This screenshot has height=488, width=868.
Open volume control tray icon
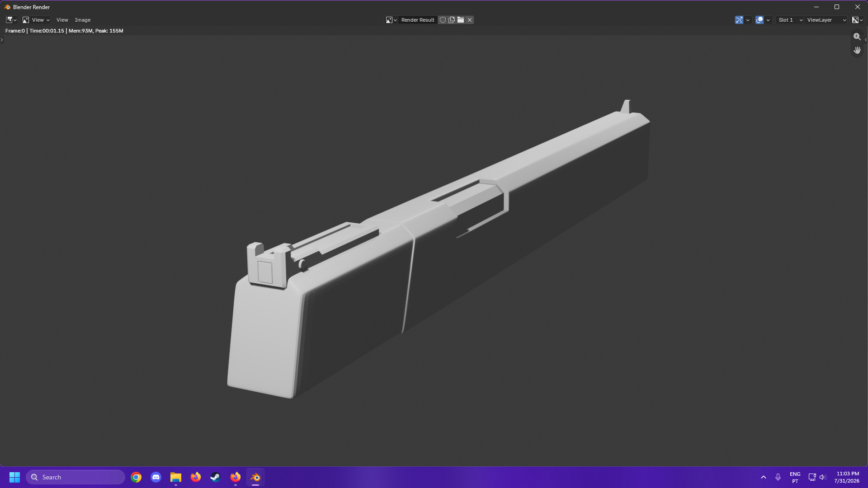click(822, 477)
